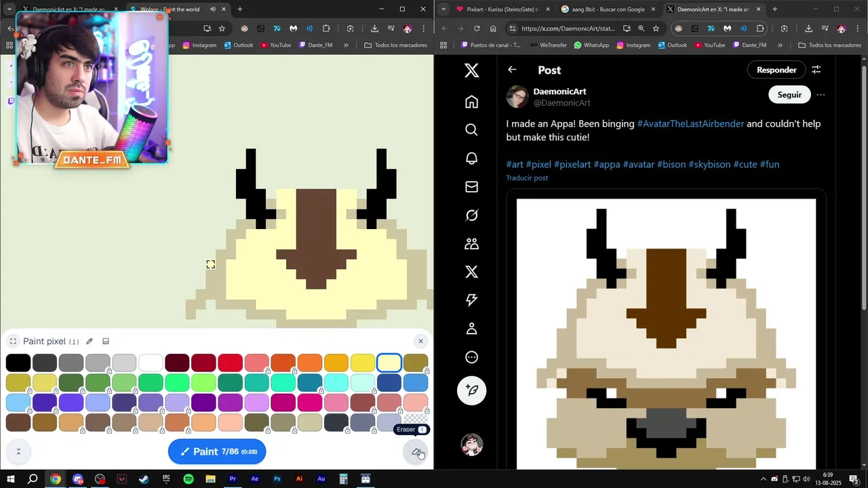Expand hidden bookmarks chevron in right browser
The height and width of the screenshot is (488, 868).
pyautogui.click(x=780, y=45)
